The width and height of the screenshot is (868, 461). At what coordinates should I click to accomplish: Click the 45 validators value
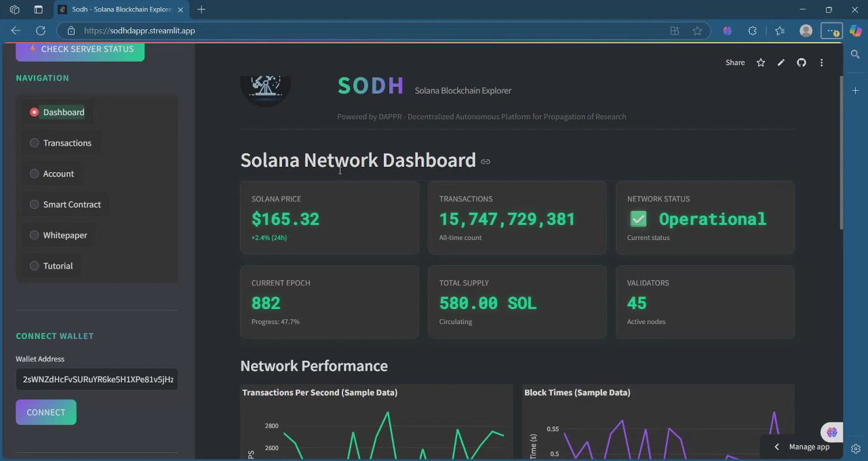pyautogui.click(x=637, y=303)
